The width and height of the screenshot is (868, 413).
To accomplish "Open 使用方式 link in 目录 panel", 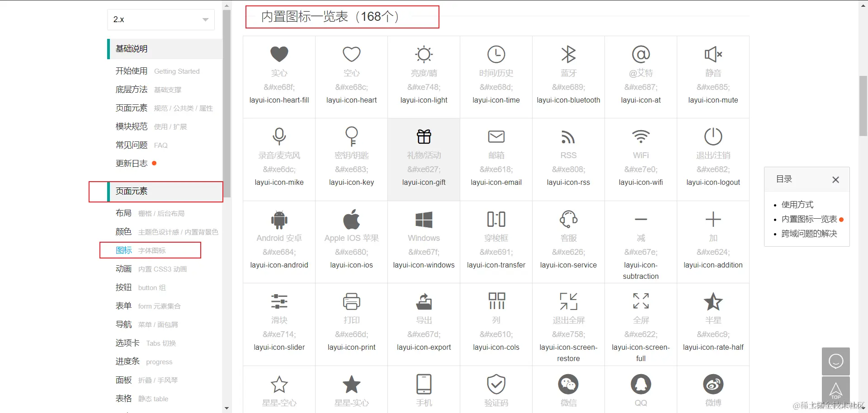I will [797, 205].
